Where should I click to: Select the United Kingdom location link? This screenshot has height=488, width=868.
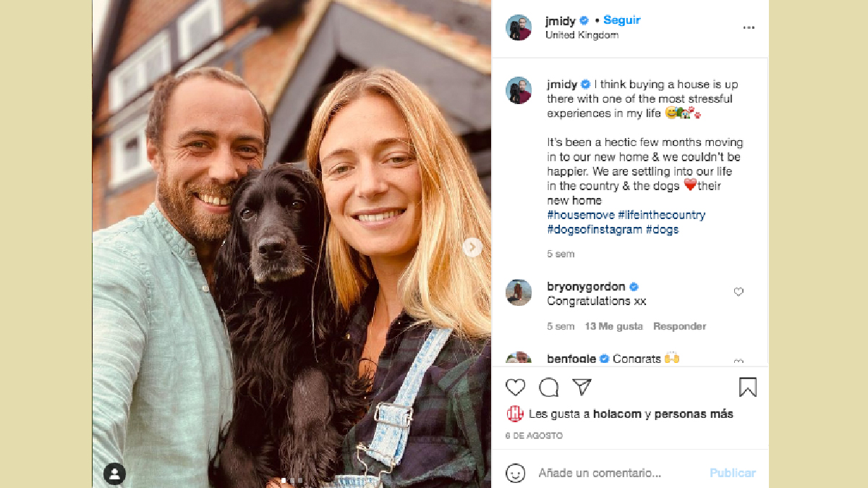pos(582,35)
